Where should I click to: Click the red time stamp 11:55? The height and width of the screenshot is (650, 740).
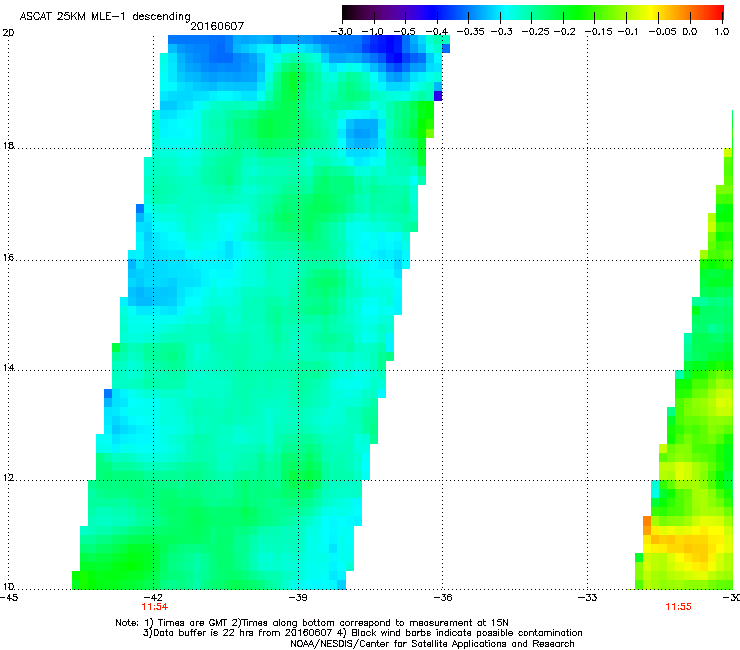coord(678,607)
